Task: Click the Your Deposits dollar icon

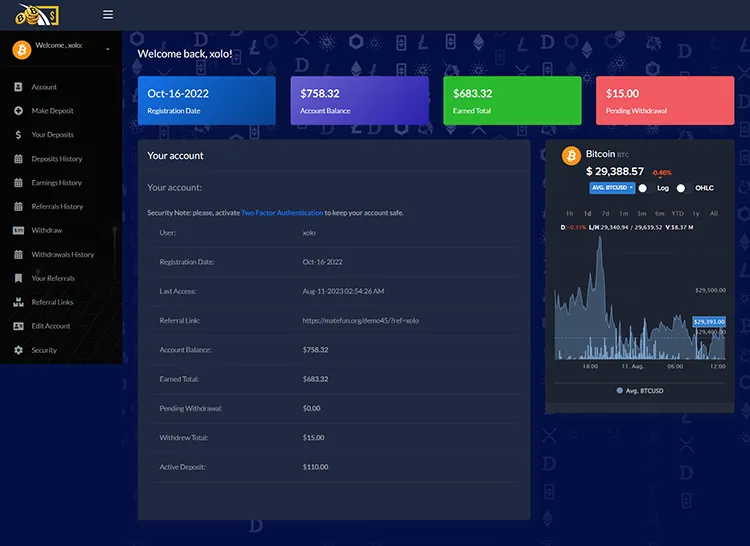Action: click(18, 134)
